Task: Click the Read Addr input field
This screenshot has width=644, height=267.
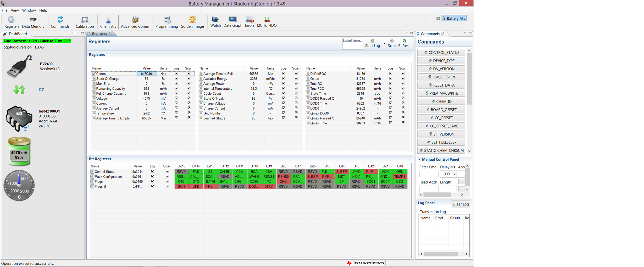Action: (429, 189)
